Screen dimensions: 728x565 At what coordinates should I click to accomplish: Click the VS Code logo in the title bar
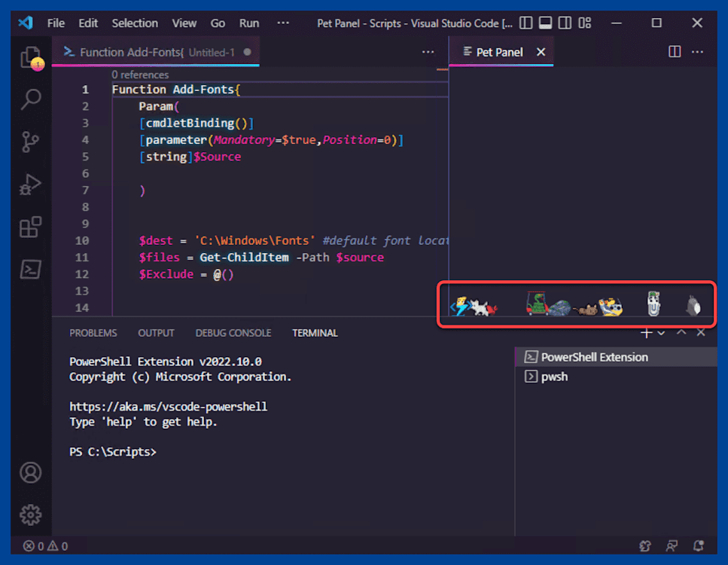[x=26, y=23]
